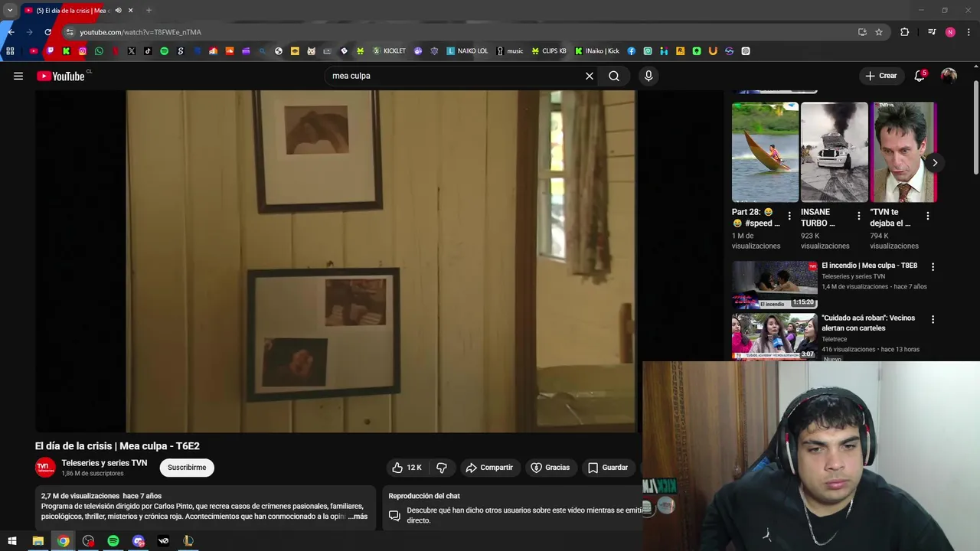Open the notifications bell
This screenshot has height=551, width=980.
pyautogui.click(x=920, y=76)
